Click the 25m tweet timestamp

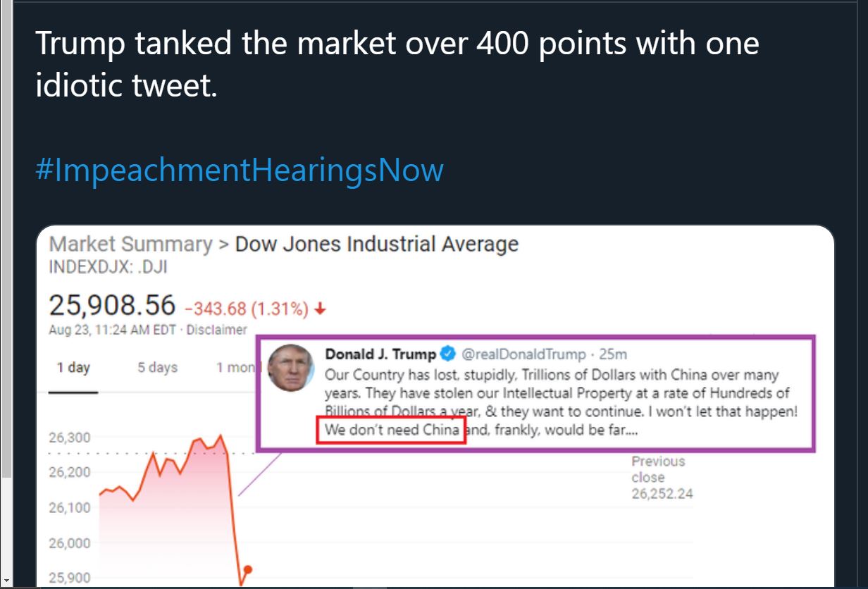point(613,354)
